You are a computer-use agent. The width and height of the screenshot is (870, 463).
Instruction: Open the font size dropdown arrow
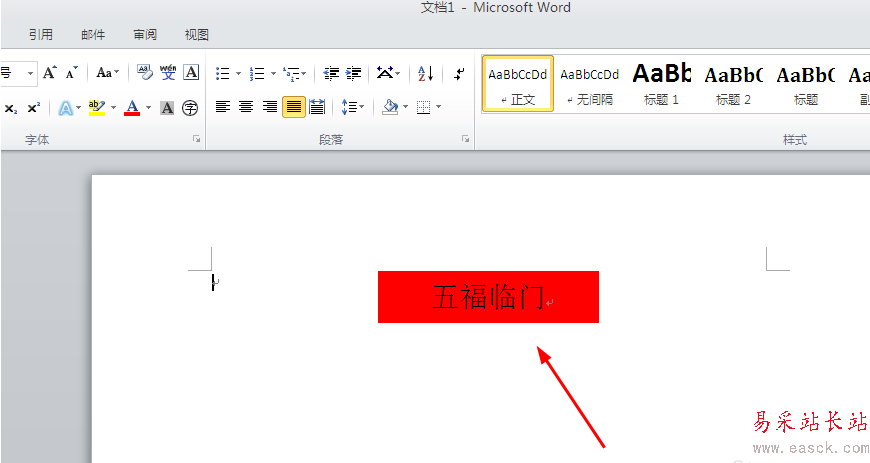click(30, 73)
